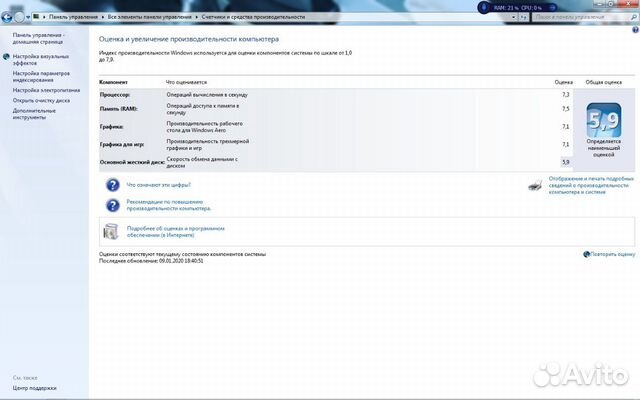Image resolution: width=640 pixels, height=400 pixels.
Task: Click shield icon next to visual effects
Action: point(6,57)
